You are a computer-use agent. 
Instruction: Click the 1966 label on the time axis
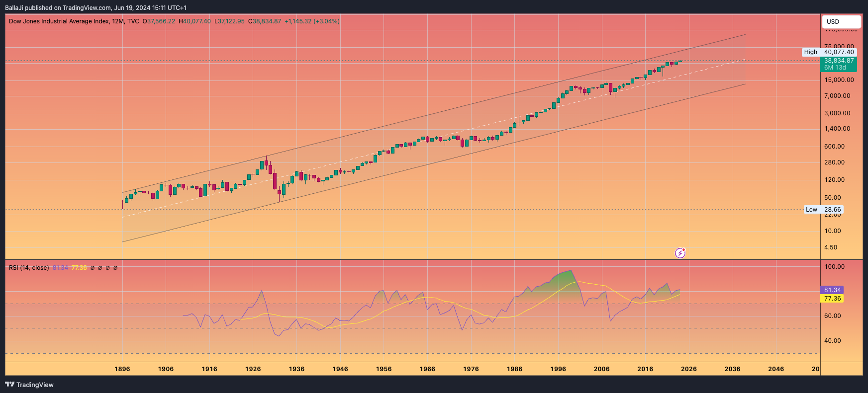pos(427,369)
